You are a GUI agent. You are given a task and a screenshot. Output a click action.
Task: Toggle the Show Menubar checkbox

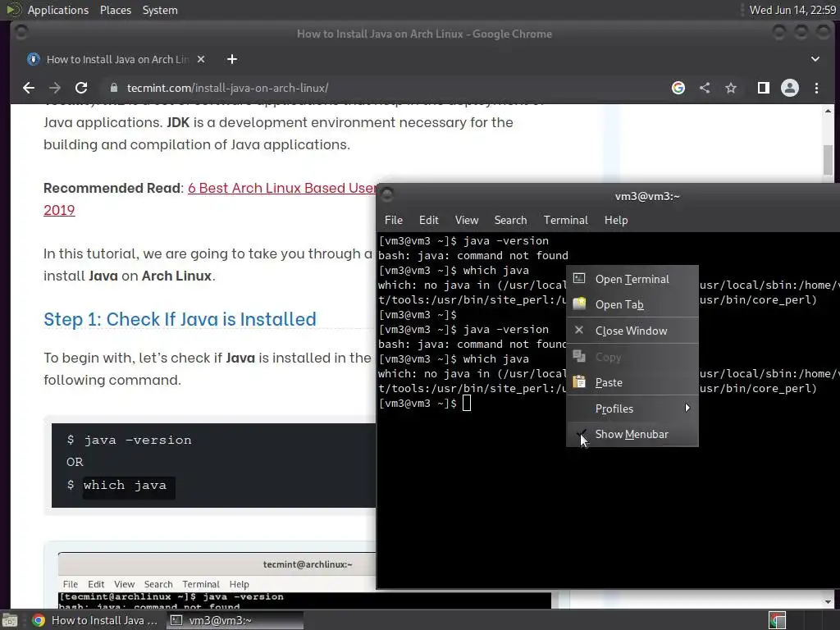coord(581,434)
